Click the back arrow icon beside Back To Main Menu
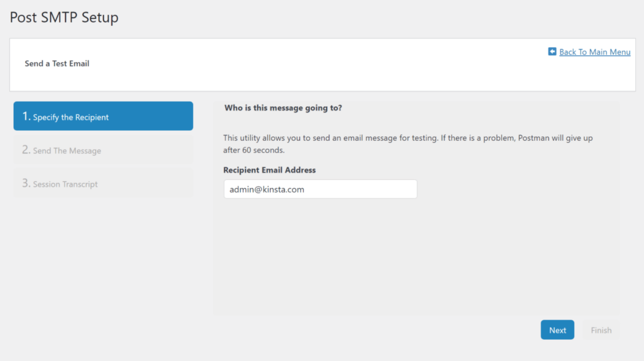This screenshot has height=361, width=644. [x=552, y=52]
